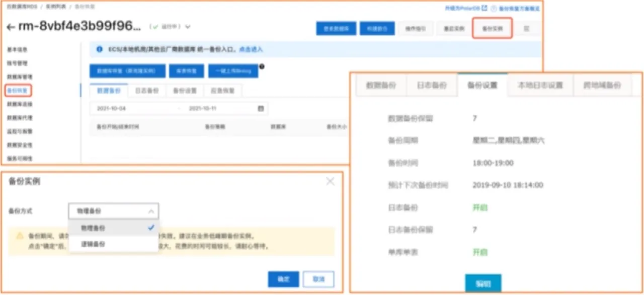Open the calendar icon in the date range field
The height and width of the screenshot is (295, 644).
click(261, 108)
